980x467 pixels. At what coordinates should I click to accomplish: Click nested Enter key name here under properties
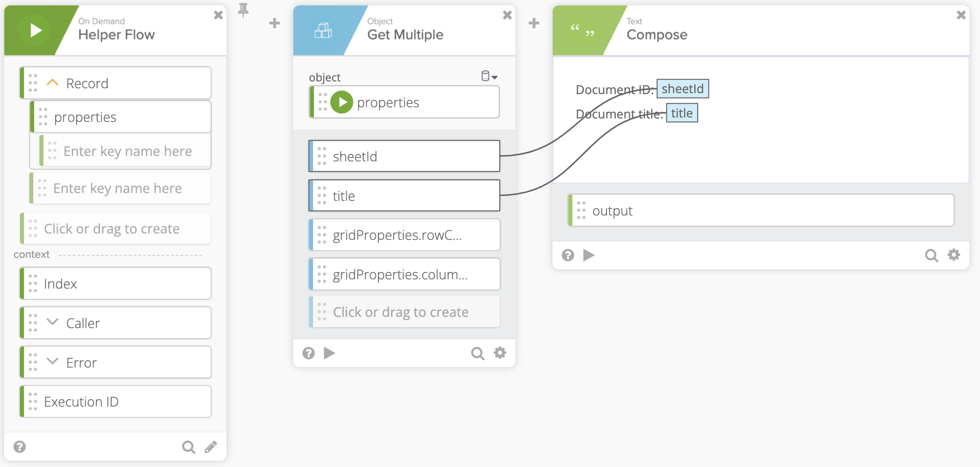coord(125,151)
